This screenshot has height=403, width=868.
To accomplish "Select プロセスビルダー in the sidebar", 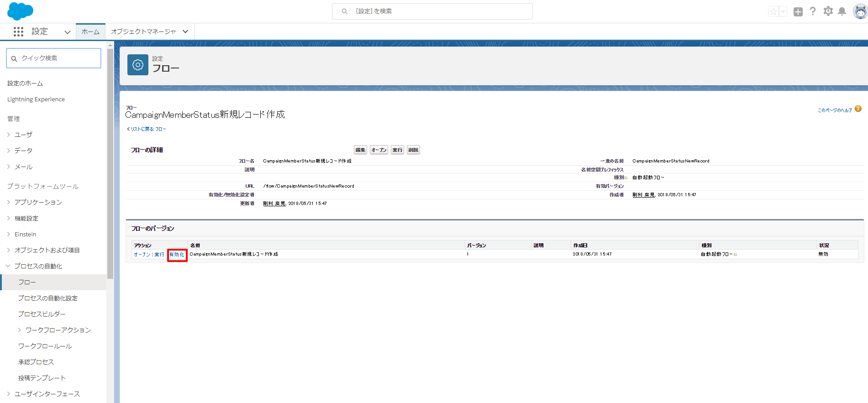I will pos(42,314).
